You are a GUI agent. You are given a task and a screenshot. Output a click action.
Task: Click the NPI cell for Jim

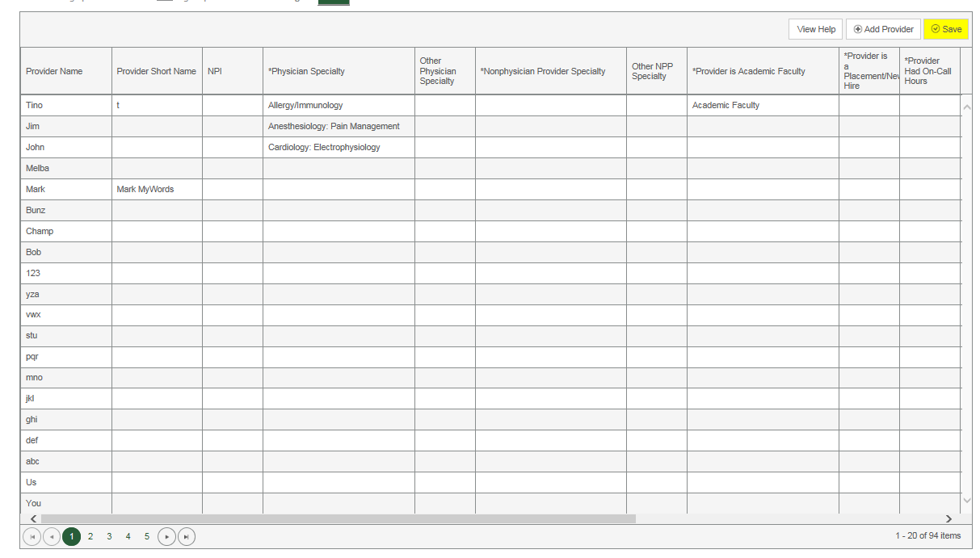(233, 126)
